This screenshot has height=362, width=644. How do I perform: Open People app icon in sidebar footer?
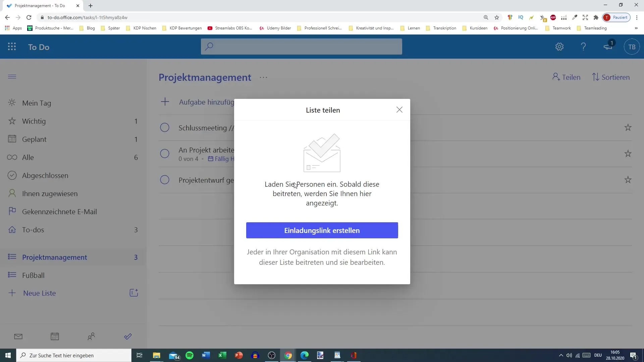pyautogui.click(x=91, y=336)
